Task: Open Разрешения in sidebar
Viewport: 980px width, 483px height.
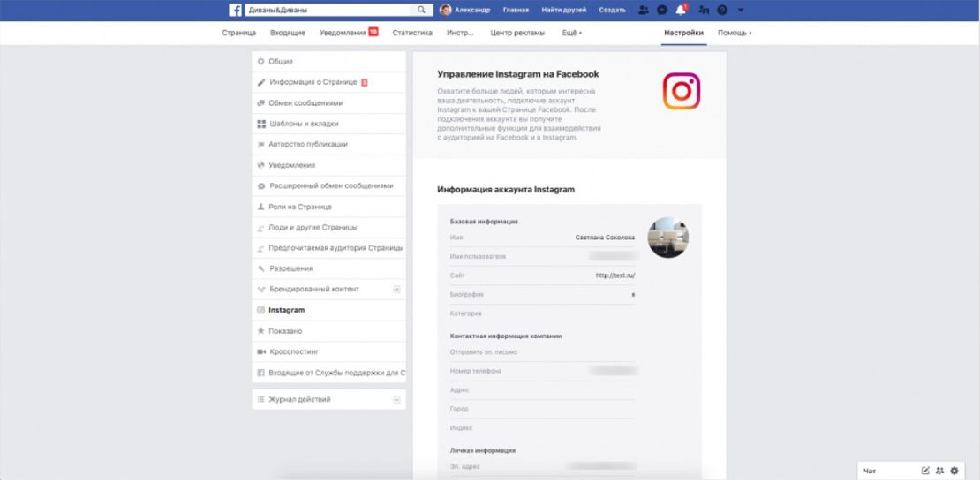Action: (x=328, y=268)
